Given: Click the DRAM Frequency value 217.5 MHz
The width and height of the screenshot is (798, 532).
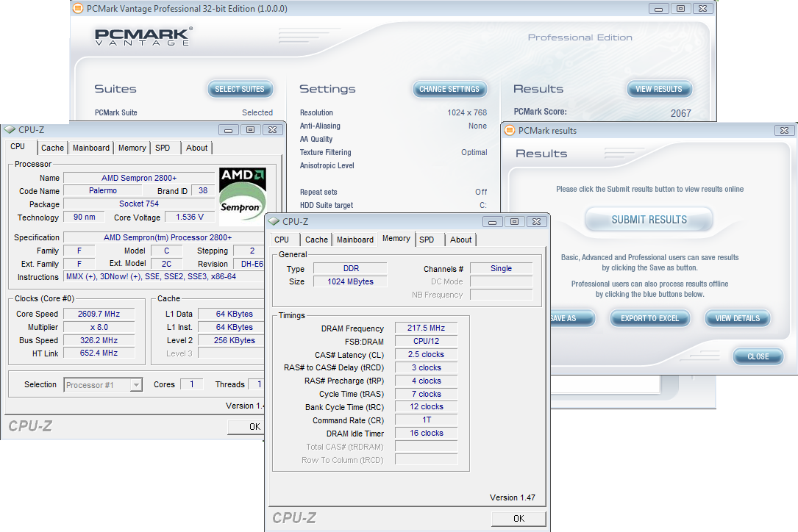Looking at the screenshot, I should pyautogui.click(x=426, y=328).
